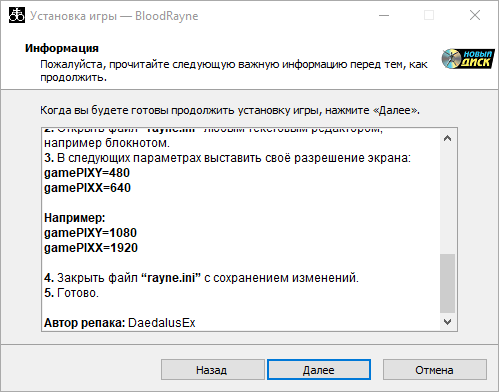Click the text gamePIXX=640
Viewport: 499px width, 392px height.
click(87, 188)
